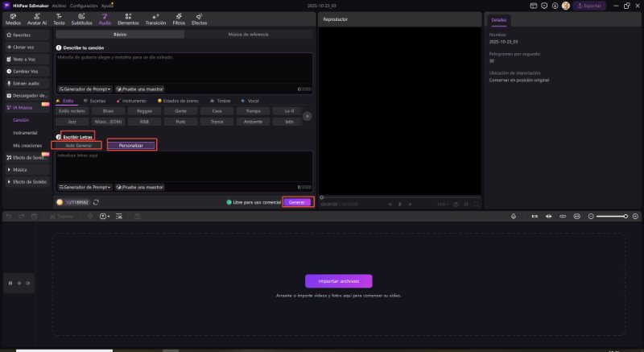
Task: Select the Auto Generar lyrics option
Action: [78, 145]
